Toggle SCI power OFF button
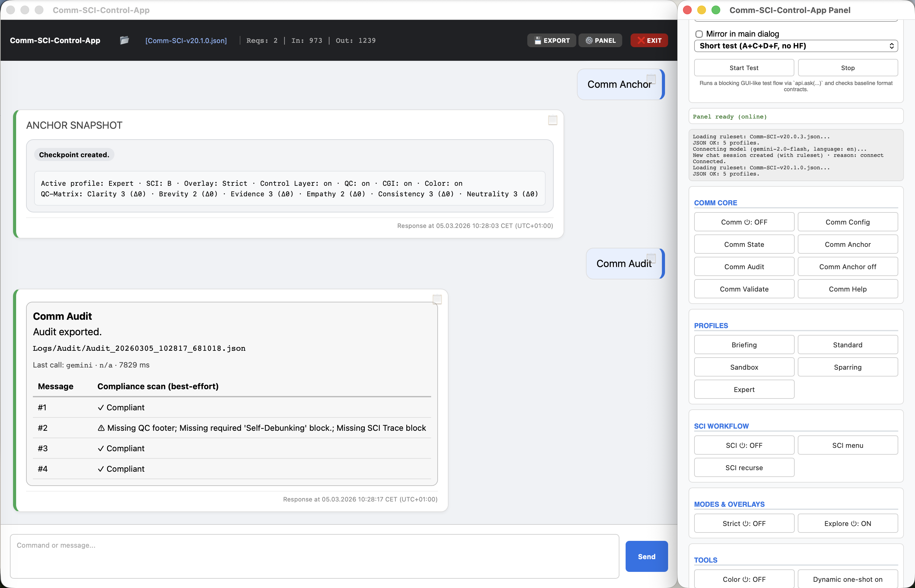The width and height of the screenshot is (915, 588). pos(743,445)
